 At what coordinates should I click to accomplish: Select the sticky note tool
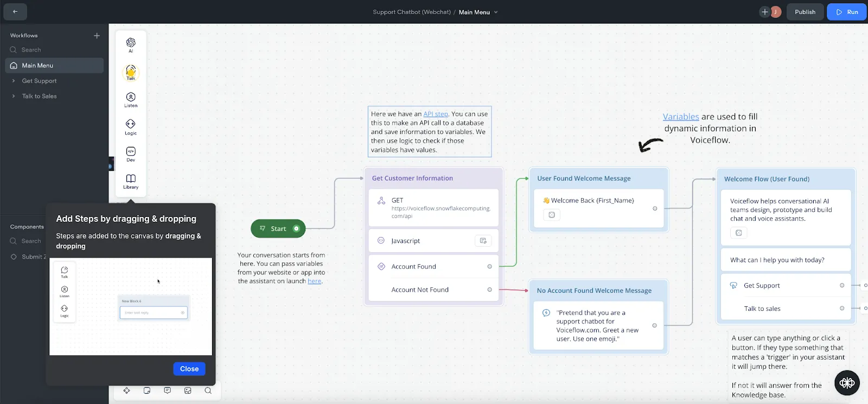(x=147, y=390)
